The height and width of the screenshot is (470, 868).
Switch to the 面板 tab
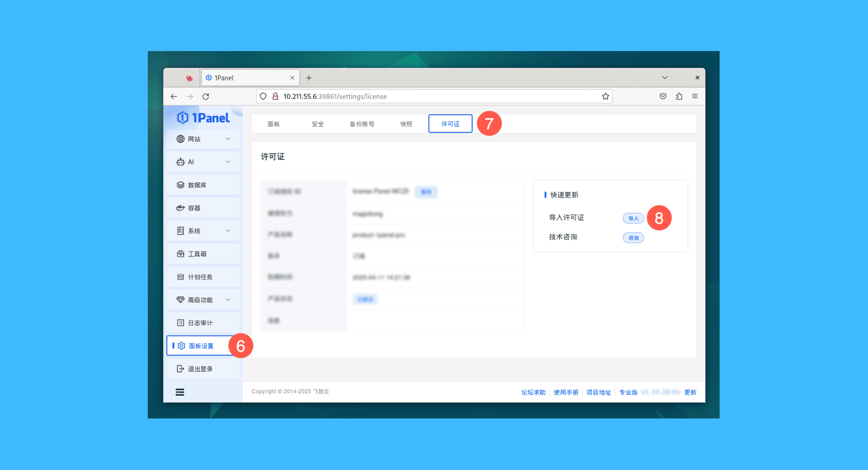click(x=273, y=124)
